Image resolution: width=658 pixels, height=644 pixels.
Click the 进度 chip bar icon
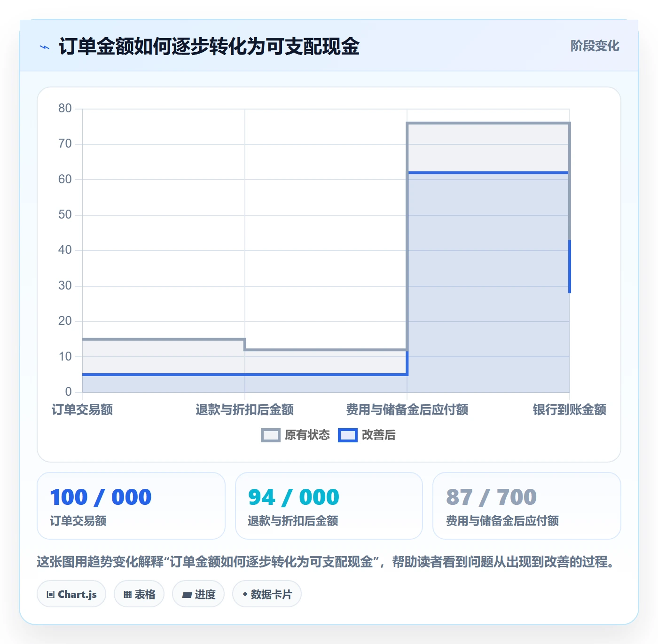point(187,595)
